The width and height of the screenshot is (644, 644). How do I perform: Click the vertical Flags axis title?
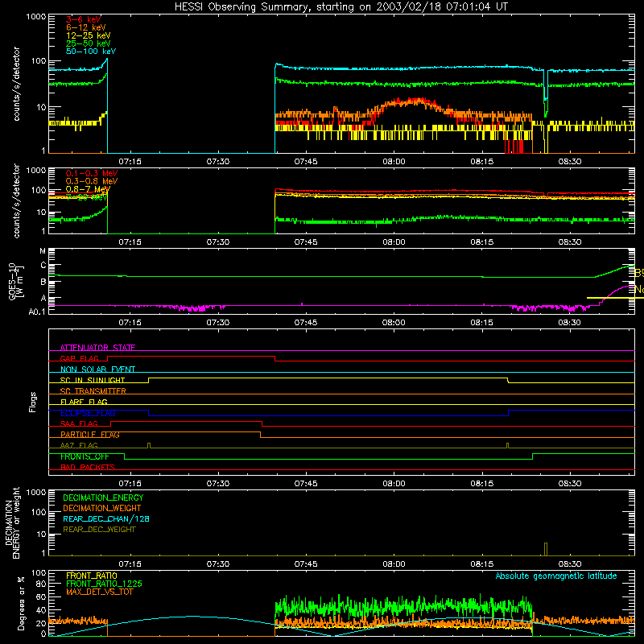pos(32,402)
